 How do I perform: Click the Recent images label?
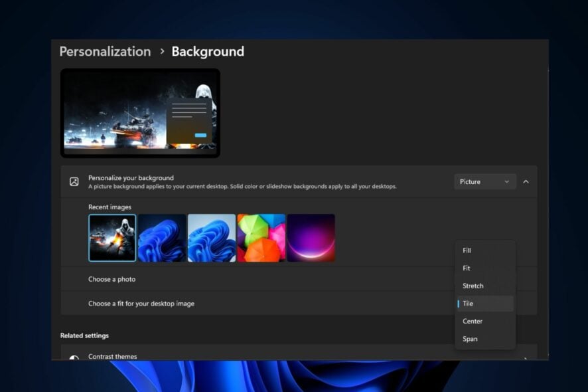tap(110, 207)
